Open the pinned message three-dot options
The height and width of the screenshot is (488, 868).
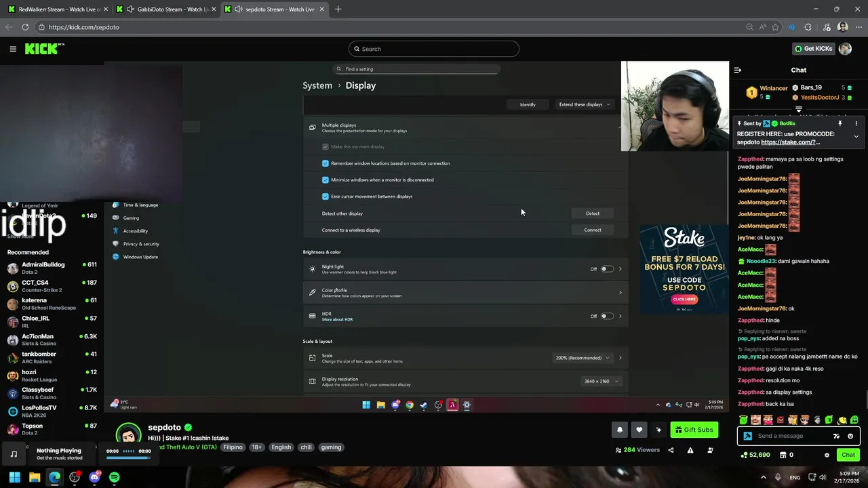[x=856, y=123]
